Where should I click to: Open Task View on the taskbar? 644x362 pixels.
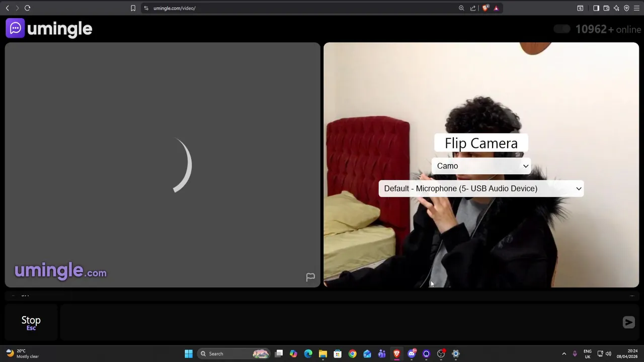279,353
